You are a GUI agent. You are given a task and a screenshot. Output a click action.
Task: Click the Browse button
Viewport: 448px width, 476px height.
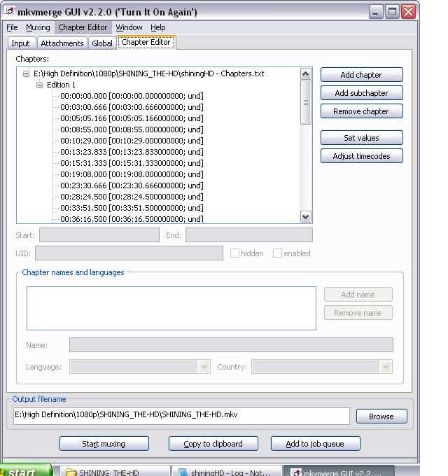(381, 416)
